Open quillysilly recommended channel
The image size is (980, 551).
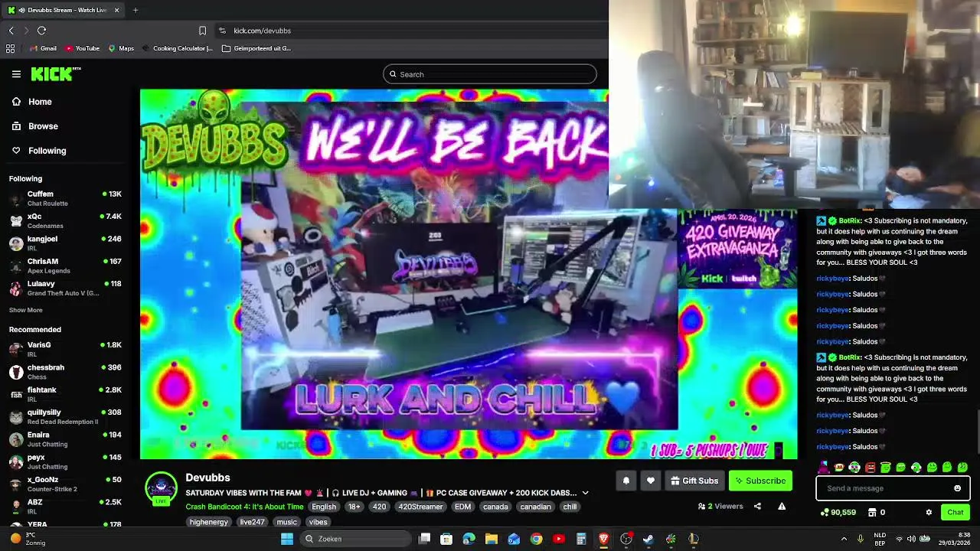[x=66, y=416]
